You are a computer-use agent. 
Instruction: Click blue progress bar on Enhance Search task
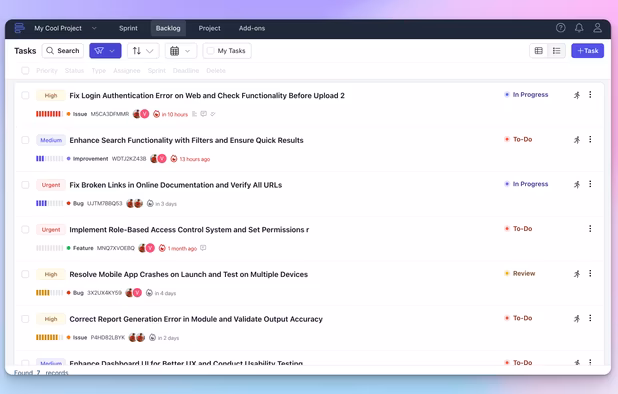click(49, 159)
